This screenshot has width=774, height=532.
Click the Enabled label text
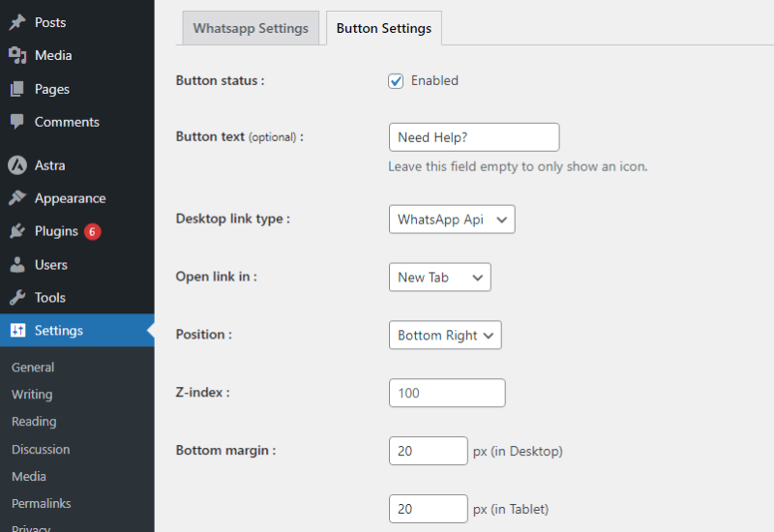434,80
